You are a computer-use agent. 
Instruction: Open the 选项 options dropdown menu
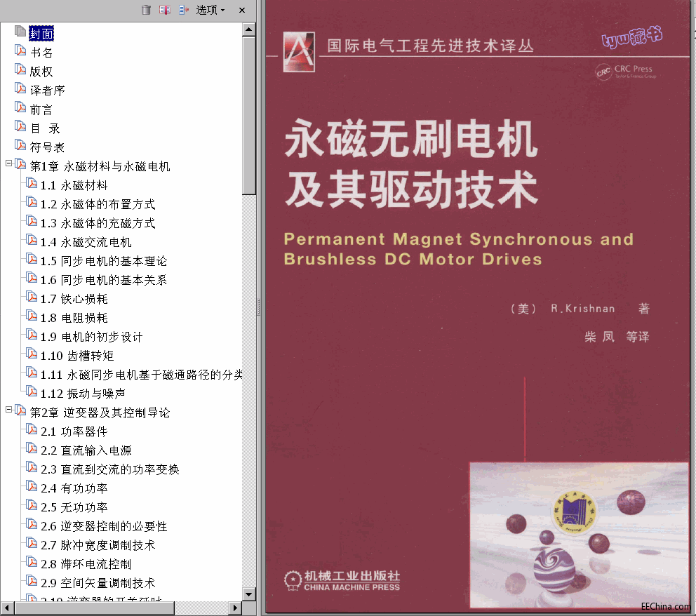[x=210, y=10]
